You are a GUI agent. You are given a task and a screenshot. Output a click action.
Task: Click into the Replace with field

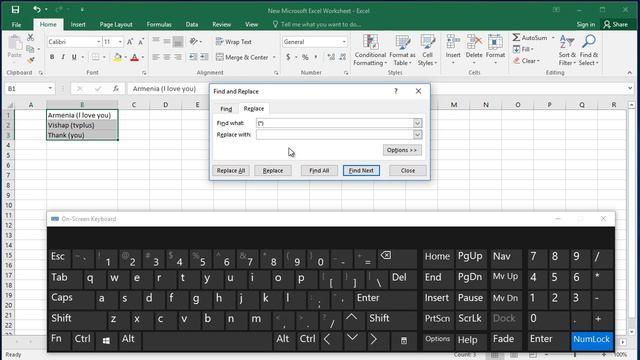point(335,135)
